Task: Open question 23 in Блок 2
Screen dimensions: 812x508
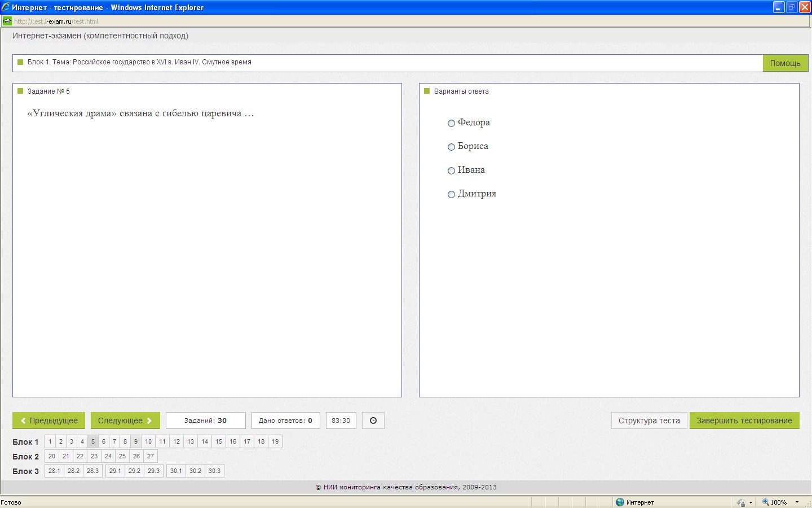Action: (x=94, y=456)
